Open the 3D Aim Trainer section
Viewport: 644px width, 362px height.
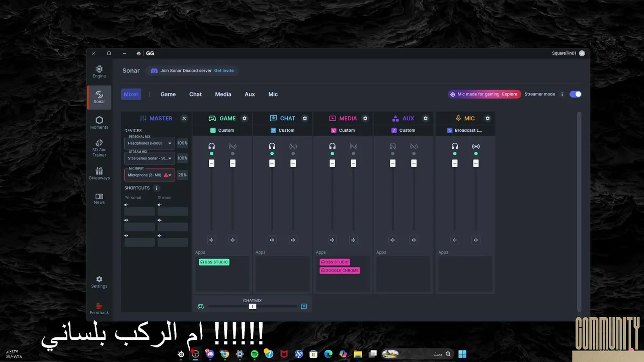99,148
